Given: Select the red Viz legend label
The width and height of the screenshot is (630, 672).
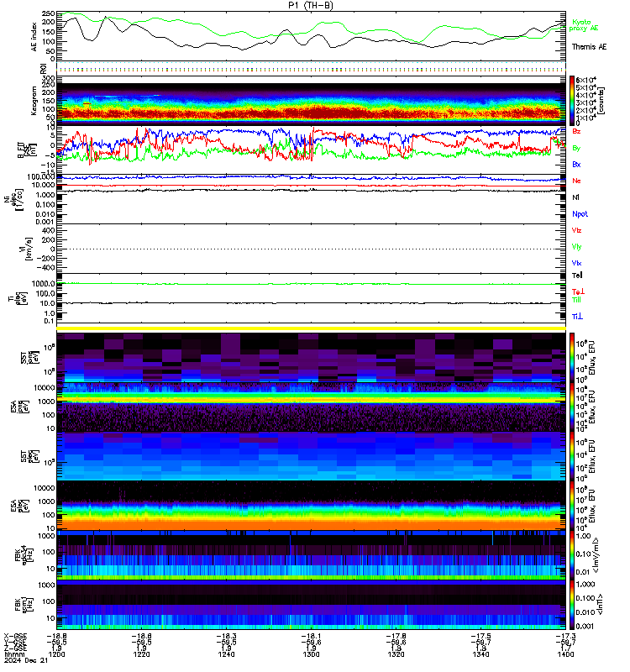Looking at the screenshot, I should pyautogui.click(x=576, y=230).
